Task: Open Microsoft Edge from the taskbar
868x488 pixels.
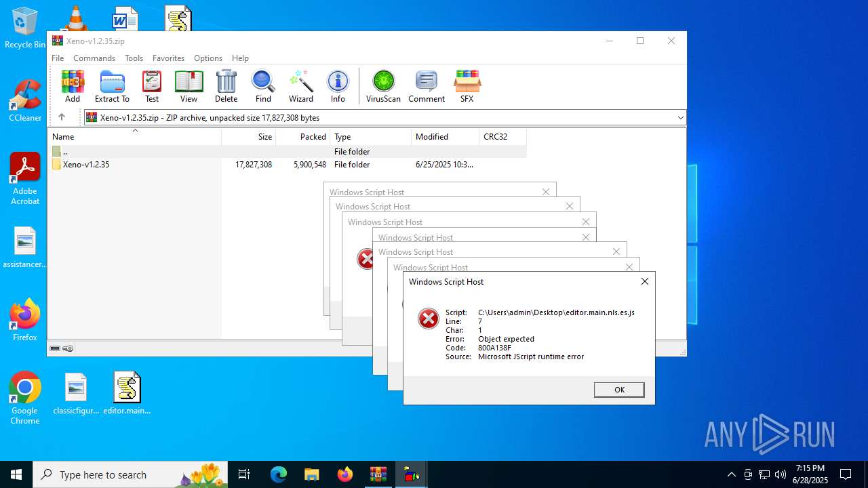Action: coord(279,474)
